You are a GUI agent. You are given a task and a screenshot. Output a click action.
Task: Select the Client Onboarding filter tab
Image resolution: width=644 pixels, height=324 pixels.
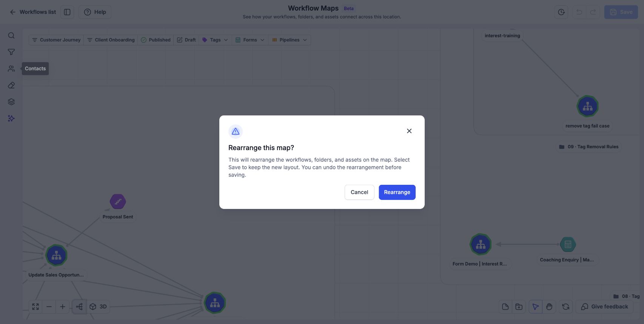point(111,40)
